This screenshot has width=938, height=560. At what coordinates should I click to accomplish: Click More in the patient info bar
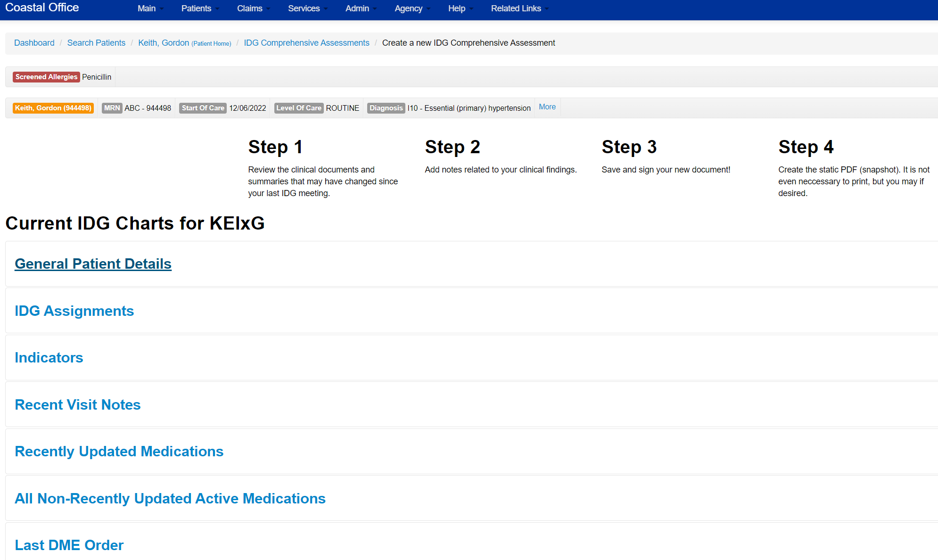pos(547,107)
